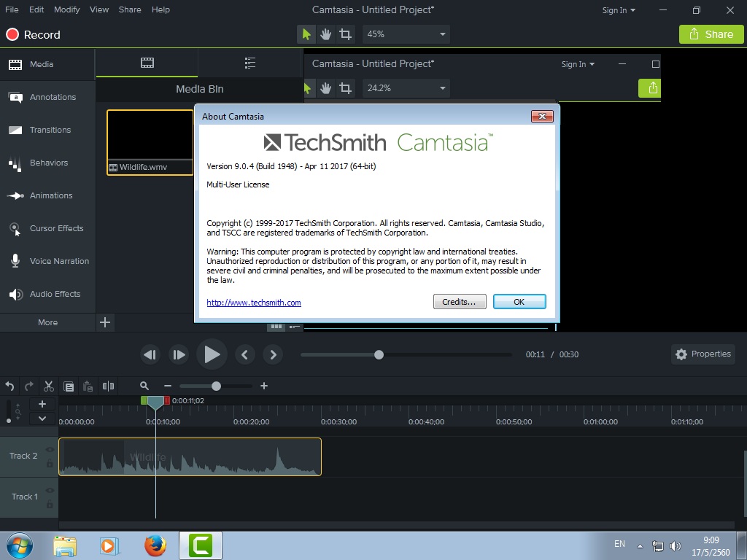Import media with plus below Media Bin
The width and height of the screenshot is (747, 560).
[105, 322]
